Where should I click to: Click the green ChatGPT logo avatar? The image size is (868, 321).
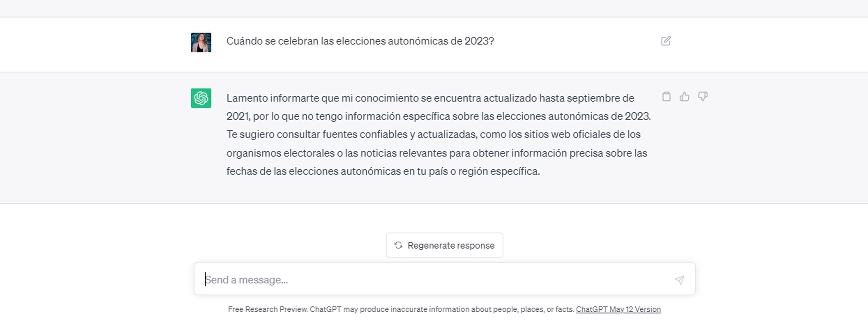201,98
